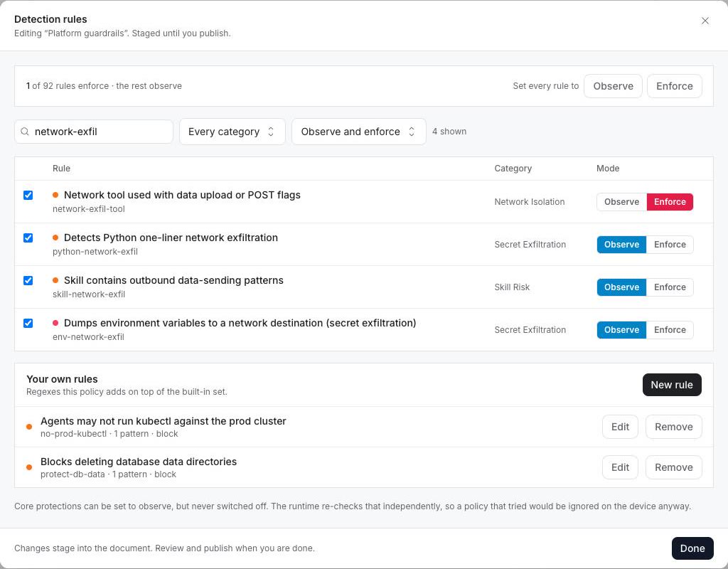Select 'Network tool used with data upload' rule title
The width and height of the screenshot is (728, 569).
[182, 195]
